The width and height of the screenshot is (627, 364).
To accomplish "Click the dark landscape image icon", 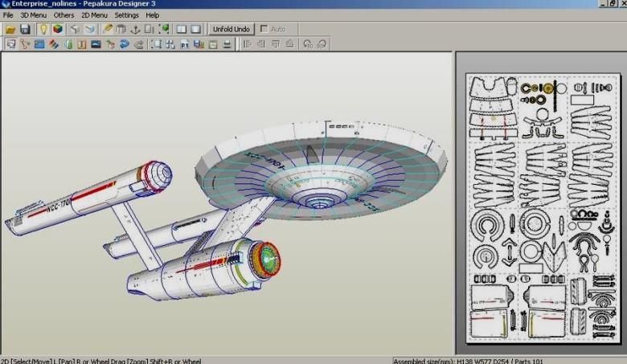I will coord(96,44).
